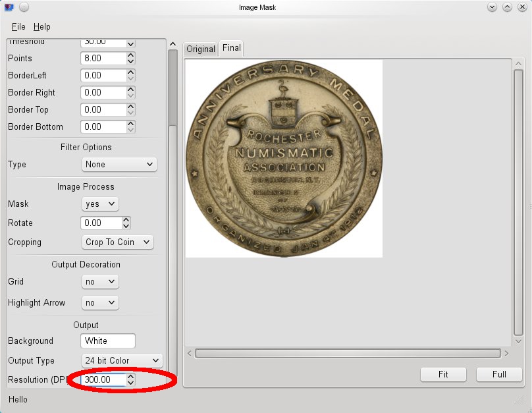532x413 pixels.
Task: Click the image view scroll-up arrow
Action: coord(518,64)
